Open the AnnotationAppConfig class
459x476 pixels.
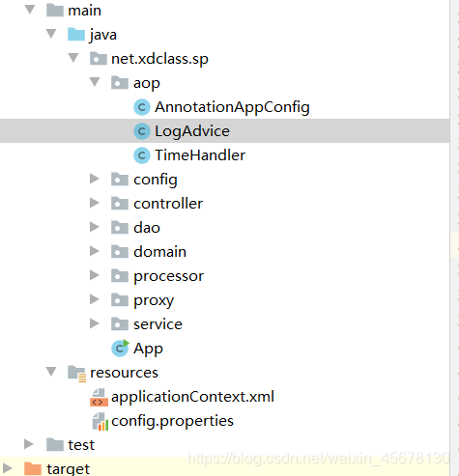click(232, 107)
